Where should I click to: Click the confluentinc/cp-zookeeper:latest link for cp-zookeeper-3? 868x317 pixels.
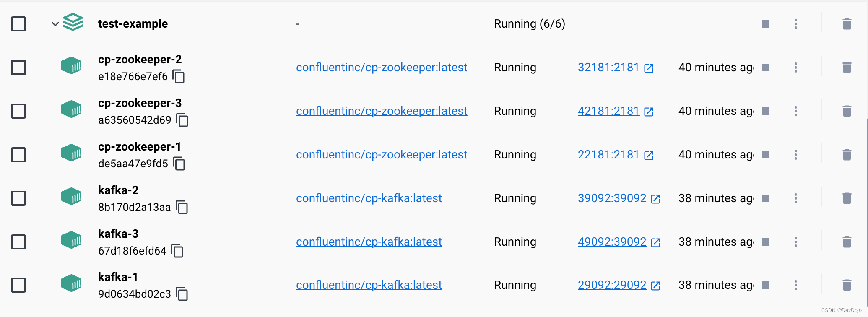pyautogui.click(x=382, y=111)
